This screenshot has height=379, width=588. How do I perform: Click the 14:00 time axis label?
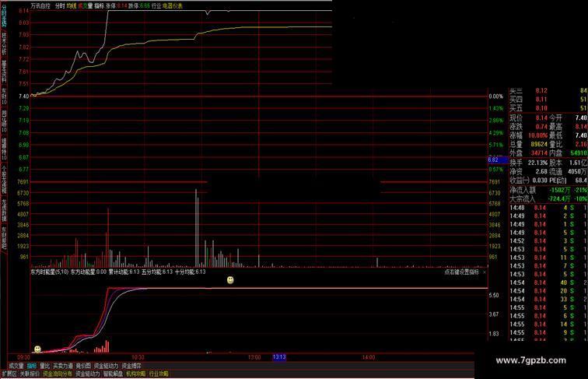point(369,357)
